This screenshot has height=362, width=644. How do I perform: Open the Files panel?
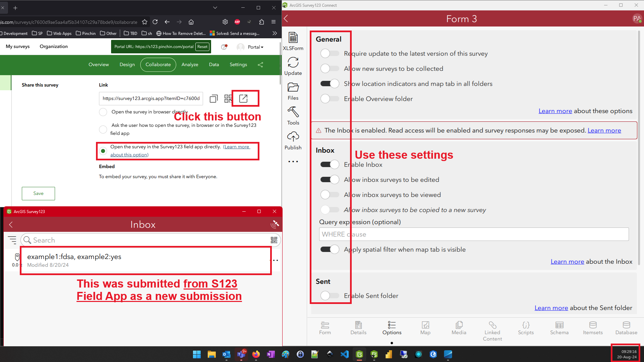click(x=293, y=91)
